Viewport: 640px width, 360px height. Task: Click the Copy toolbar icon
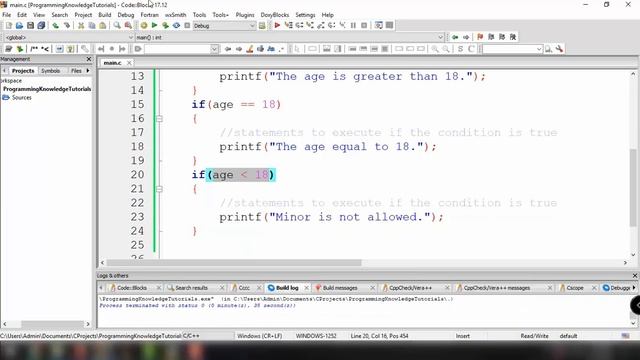[92, 25]
